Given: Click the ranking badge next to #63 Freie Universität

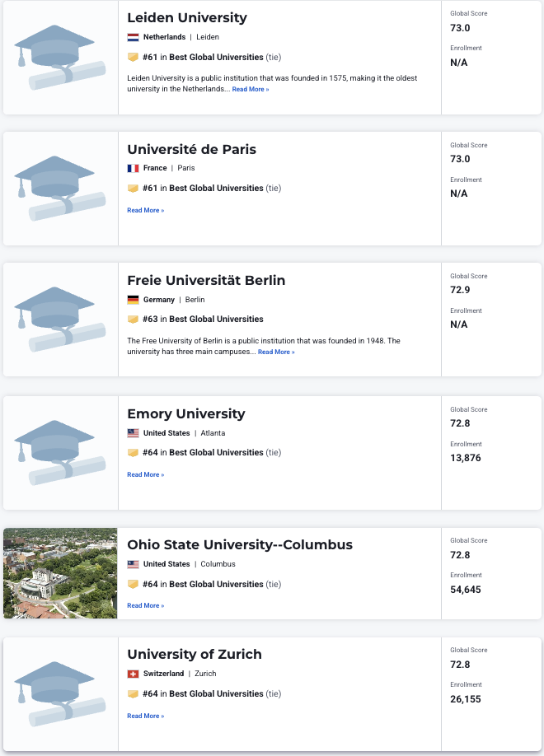Looking at the screenshot, I should (133, 320).
